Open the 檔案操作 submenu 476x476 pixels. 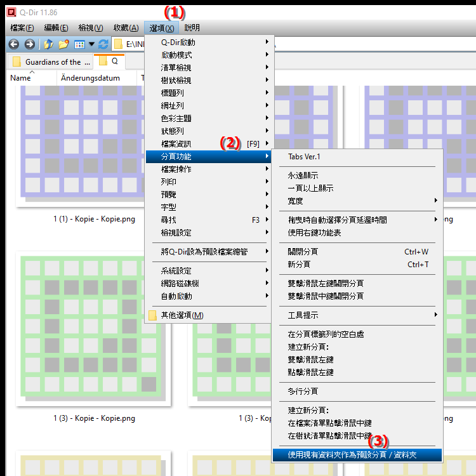tap(209, 169)
